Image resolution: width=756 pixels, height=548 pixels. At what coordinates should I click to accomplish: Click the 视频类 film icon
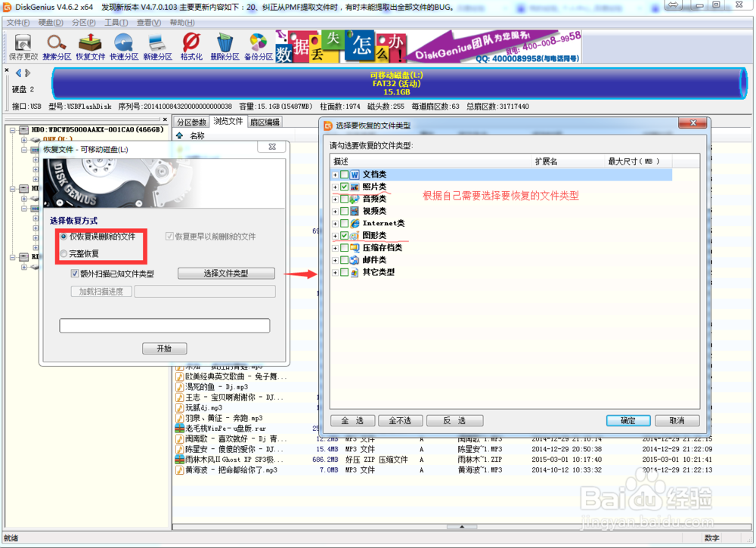pyautogui.click(x=355, y=211)
